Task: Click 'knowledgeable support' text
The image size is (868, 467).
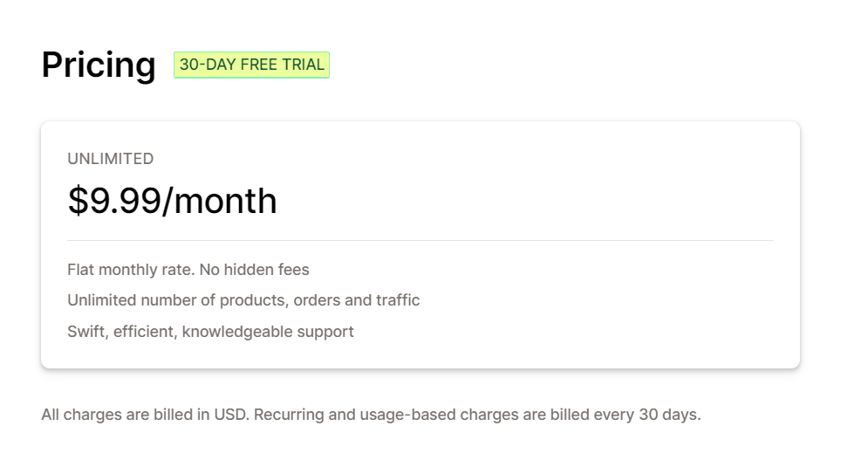Action: [268, 332]
